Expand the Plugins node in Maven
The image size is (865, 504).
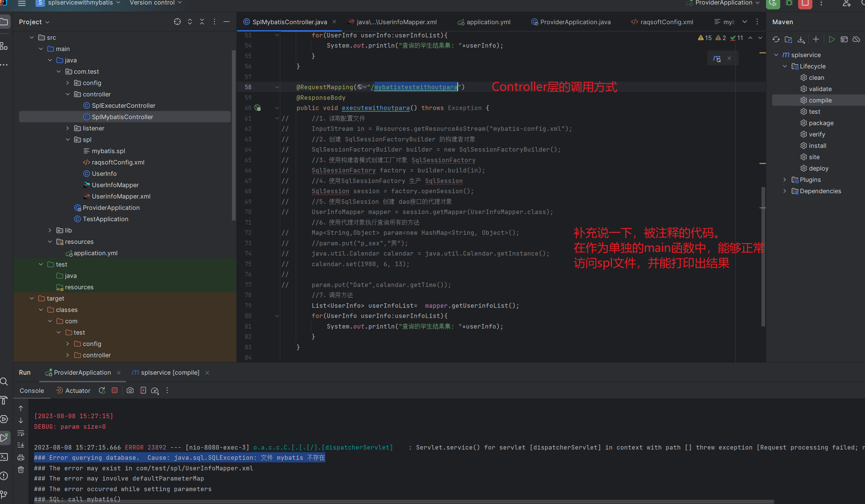pos(785,180)
